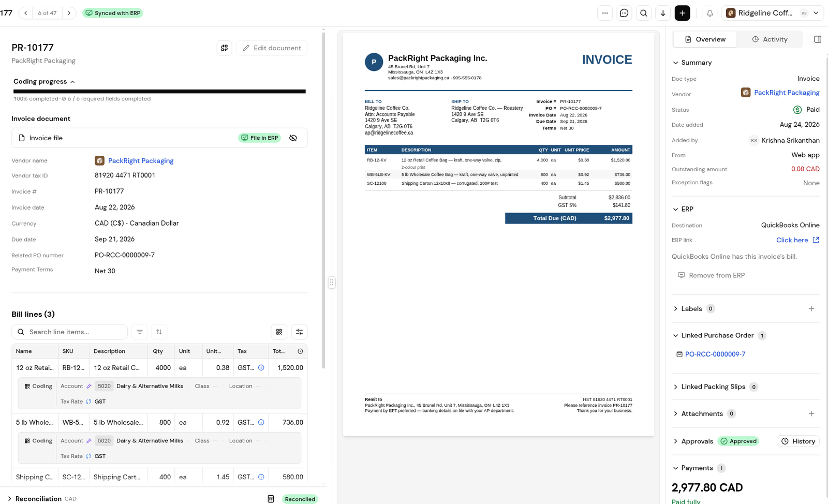Add a label with plus icon
Image resolution: width=828 pixels, height=504 pixels.
click(811, 308)
